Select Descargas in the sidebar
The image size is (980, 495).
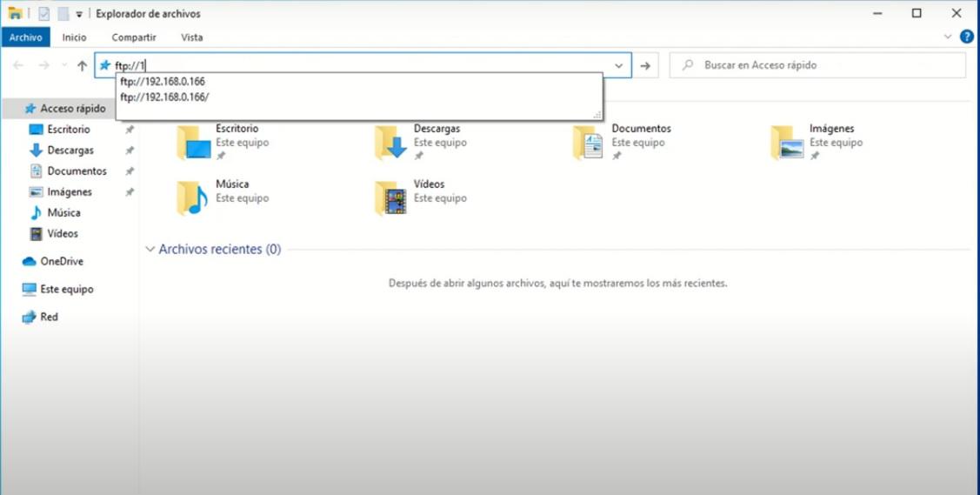point(70,150)
